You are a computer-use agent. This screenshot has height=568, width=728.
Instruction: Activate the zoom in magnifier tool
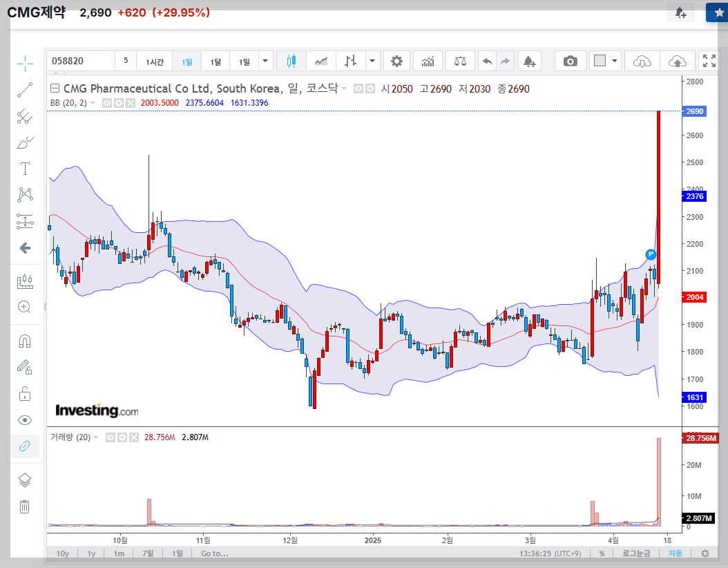25,307
